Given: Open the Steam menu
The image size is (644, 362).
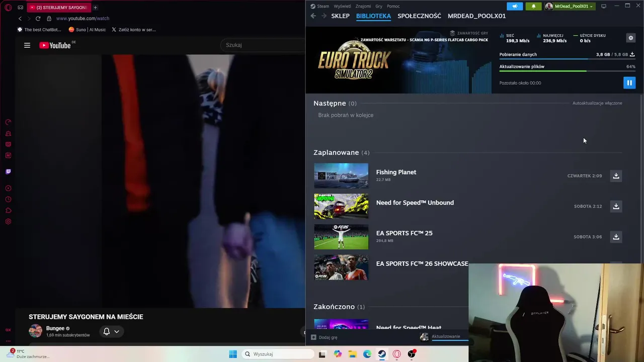Looking at the screenshot, I should pyautogui.click(x=319, y=6).
